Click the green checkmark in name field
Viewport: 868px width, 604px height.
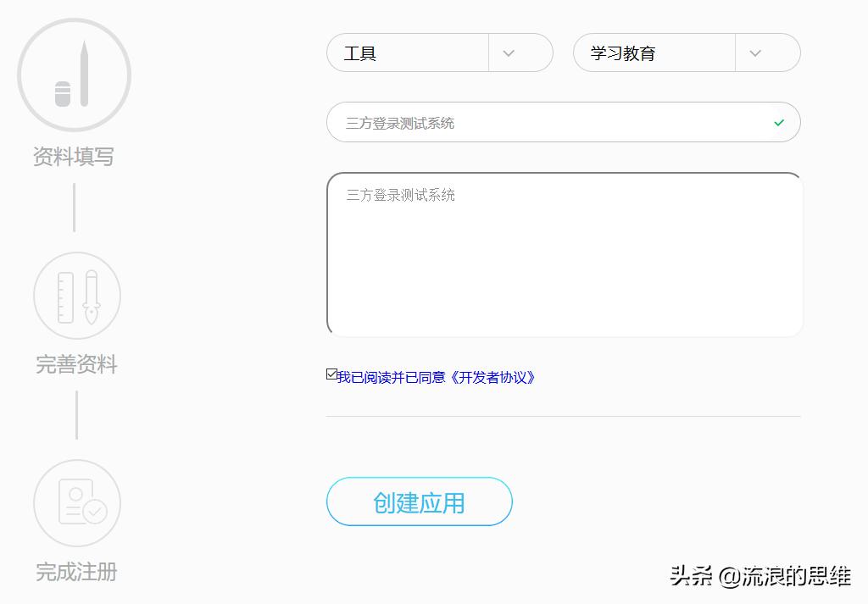pyautogui.click(x=779, y=123)
